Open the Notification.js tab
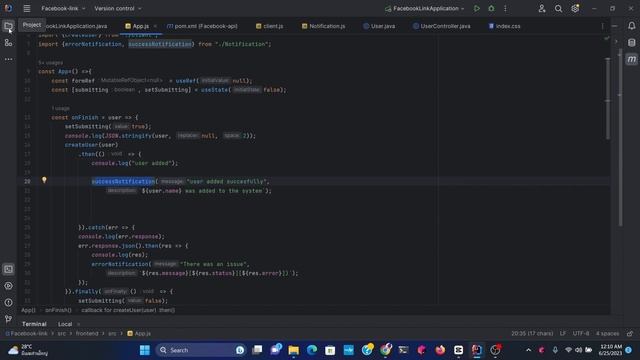This screenshot has height=360, width=640. click(x=323, y=26)
